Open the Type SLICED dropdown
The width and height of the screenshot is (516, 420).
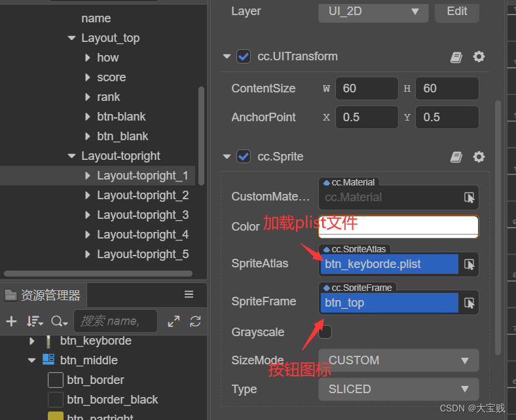click(398, 389)
